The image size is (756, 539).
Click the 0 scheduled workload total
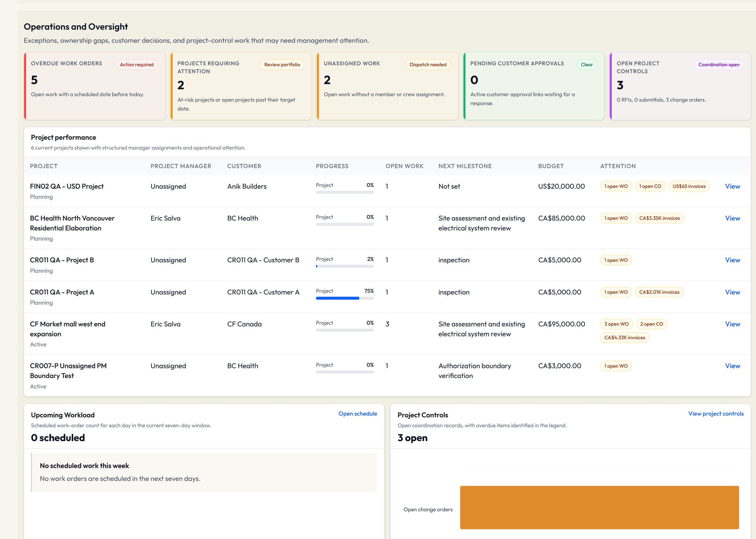point(58,438)
